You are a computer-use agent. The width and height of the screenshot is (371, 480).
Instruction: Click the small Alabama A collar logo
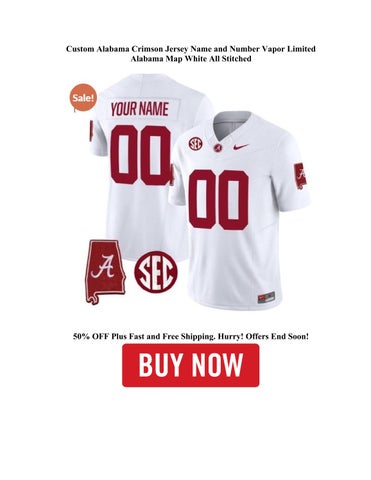(x=218, y=148)
